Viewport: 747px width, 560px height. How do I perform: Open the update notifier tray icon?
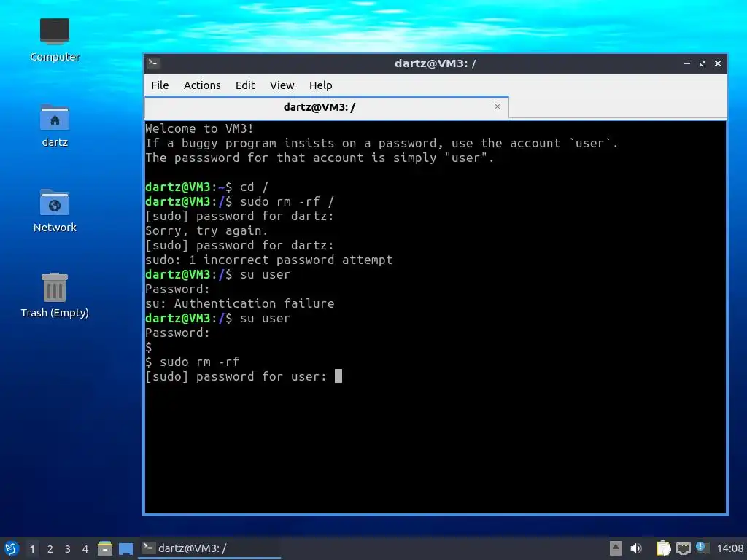[702, 548]
